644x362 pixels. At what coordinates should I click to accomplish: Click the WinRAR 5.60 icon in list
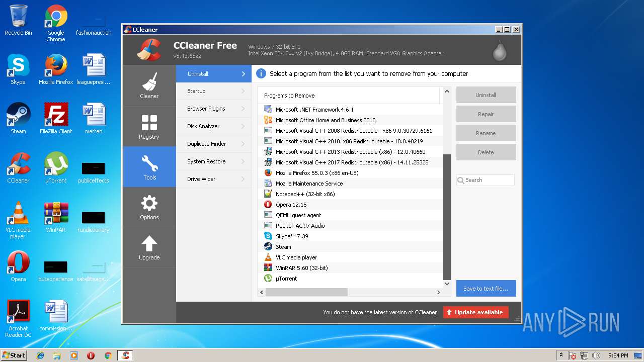268,267
